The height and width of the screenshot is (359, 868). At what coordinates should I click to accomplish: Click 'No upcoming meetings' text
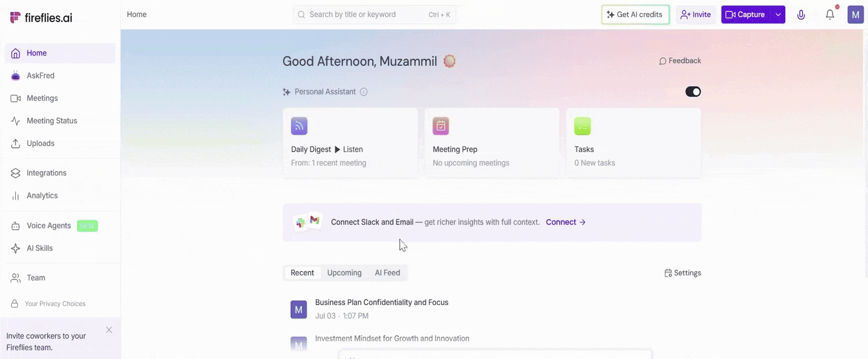[471, 163]
